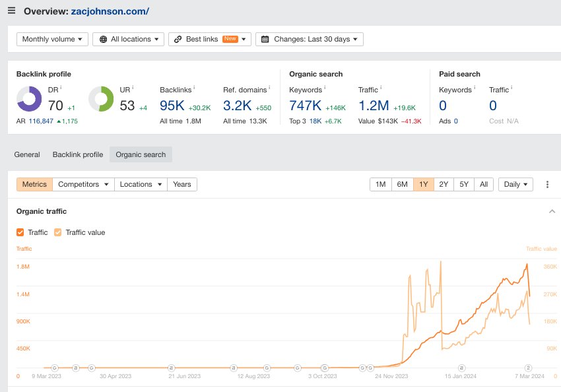This screenshot has width=561, height=392.
Task: Switch to the Backlink profile tab
Action: point(78,154)
